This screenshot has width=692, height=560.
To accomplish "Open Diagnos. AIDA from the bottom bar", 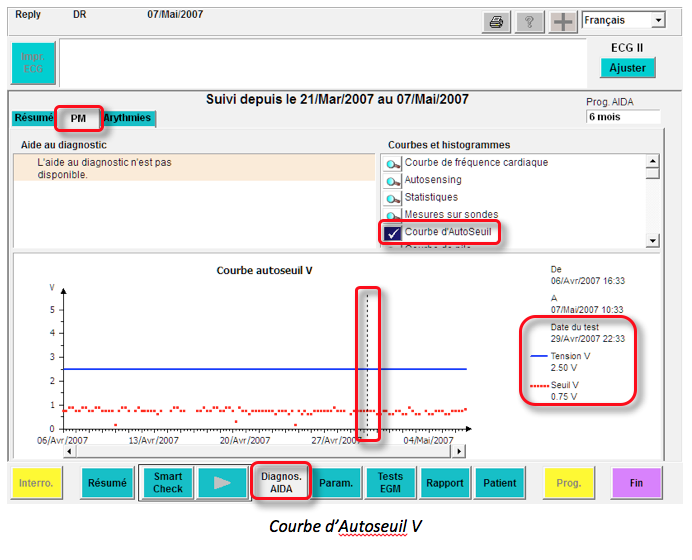I will pyautogui.click(x=281, y=483).
